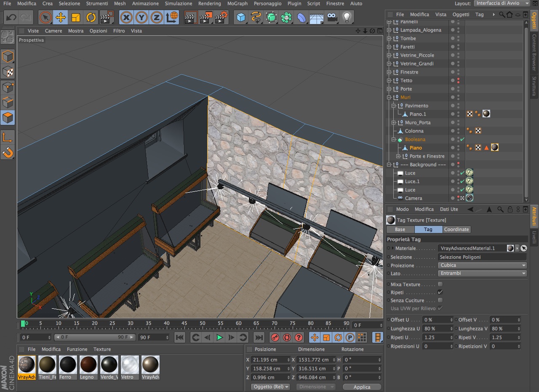Click the Lunghezza U field
Viewport: 539px width, 392px height.
pos(438,328)
